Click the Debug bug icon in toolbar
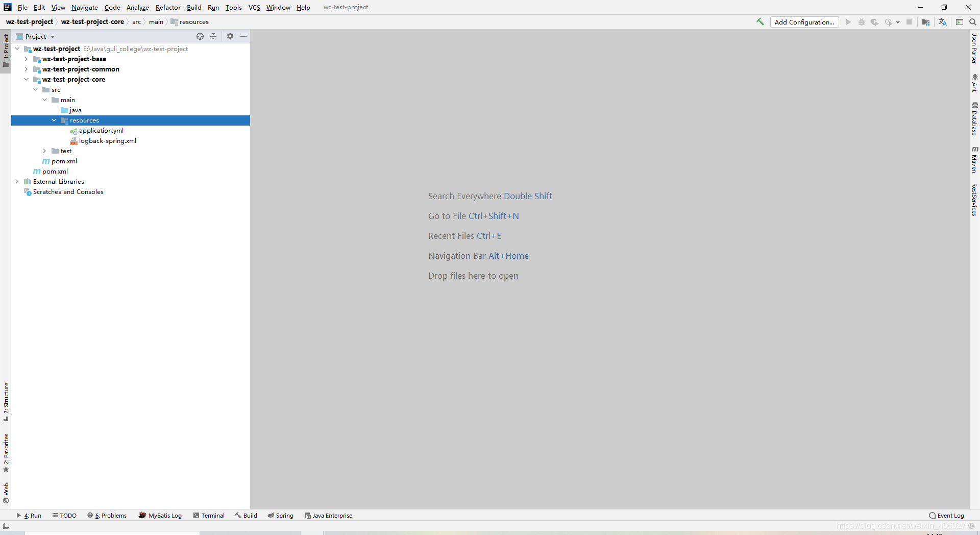This screenshot has width=980, height=535. tap(862, 22)
